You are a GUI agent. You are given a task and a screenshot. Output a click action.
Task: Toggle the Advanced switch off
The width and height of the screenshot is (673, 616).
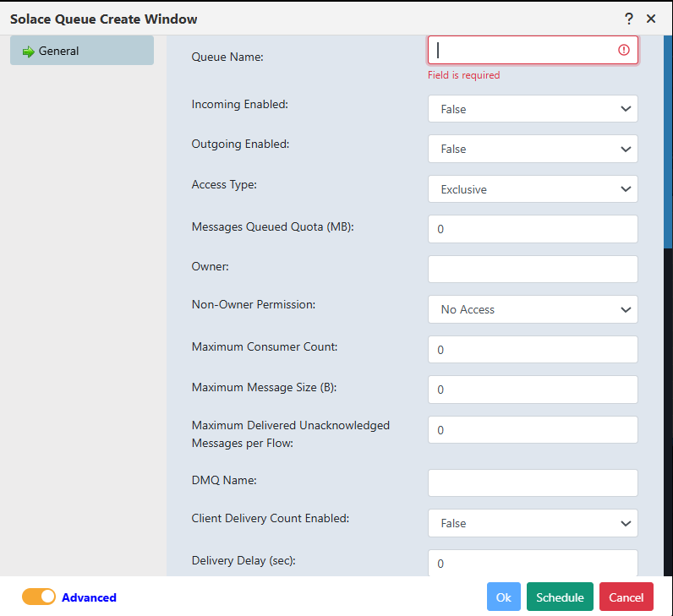point(39,597)
